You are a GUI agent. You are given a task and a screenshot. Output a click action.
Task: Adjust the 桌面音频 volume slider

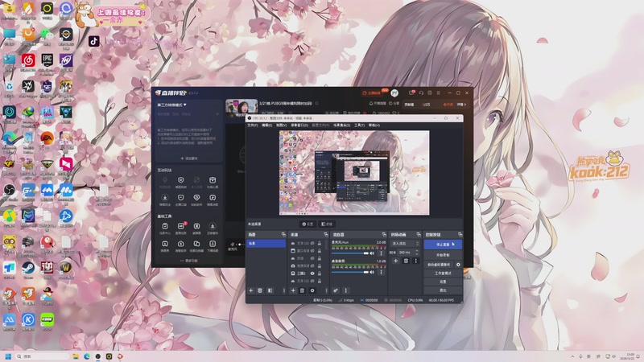point(350,272)
